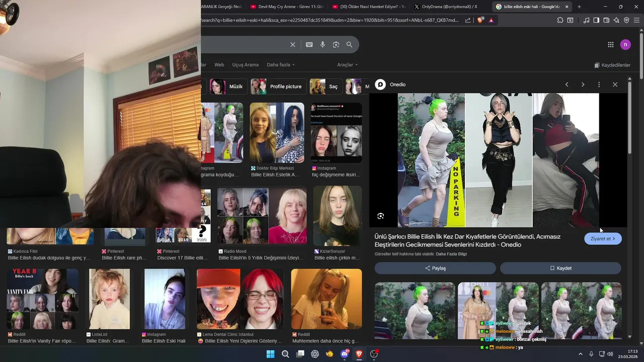The image size is (644, 362).
Task: Toggle the browser sidebar panel
Action: coord(596,20)
